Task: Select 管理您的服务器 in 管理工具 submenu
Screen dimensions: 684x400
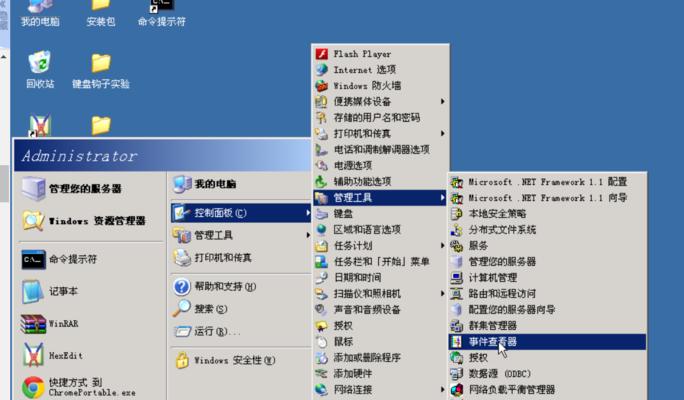Action: [x=547, y=262]
